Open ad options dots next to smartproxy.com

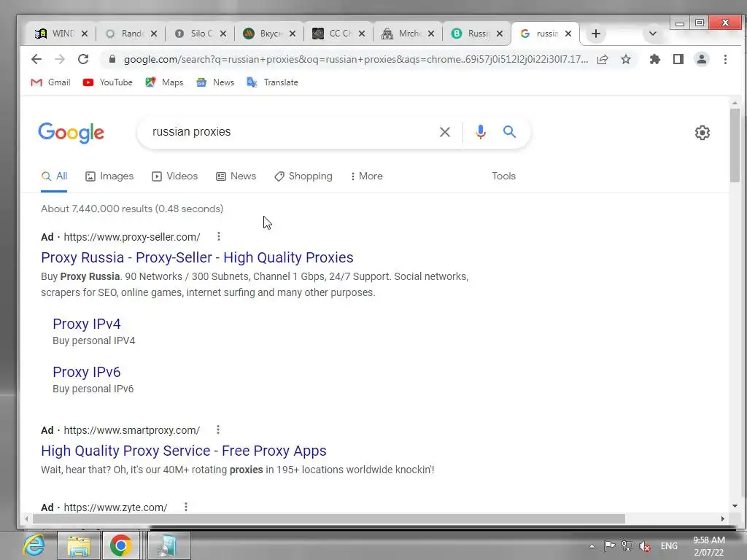point(218,429)
